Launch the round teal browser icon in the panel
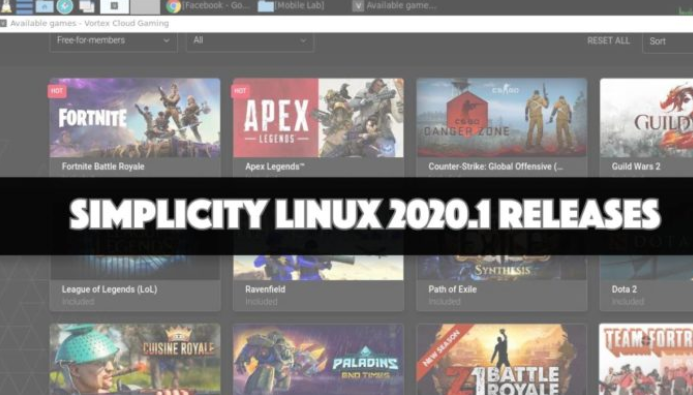Image resolution: width=693 pixels, height=395 pixels. point(65,6)
